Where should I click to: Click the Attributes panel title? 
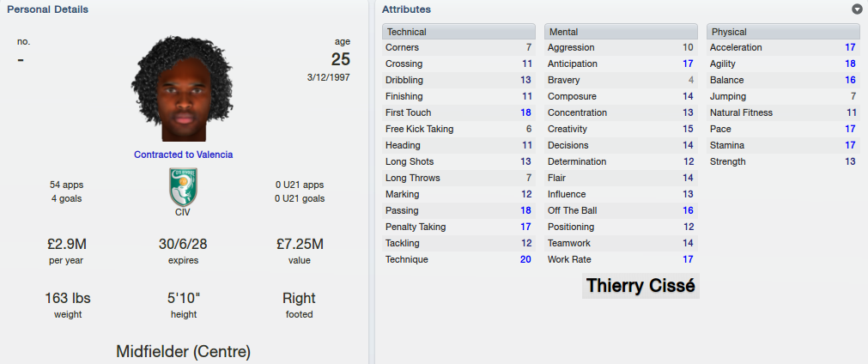[x=406, y=9]
